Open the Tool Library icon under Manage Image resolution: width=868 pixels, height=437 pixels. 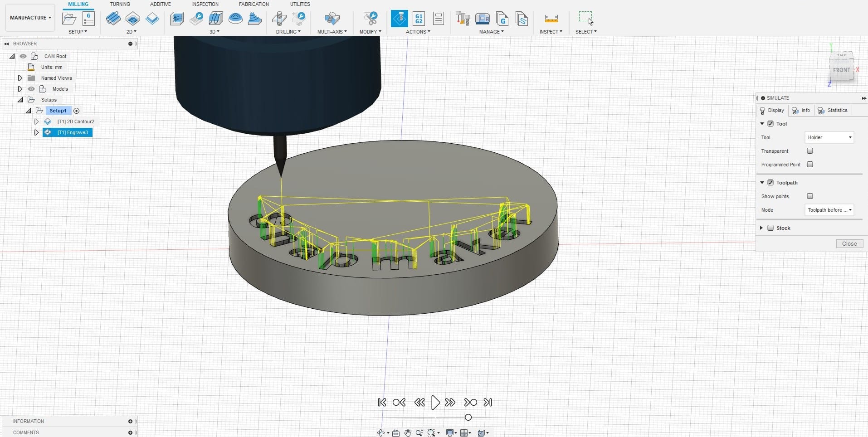463,19
